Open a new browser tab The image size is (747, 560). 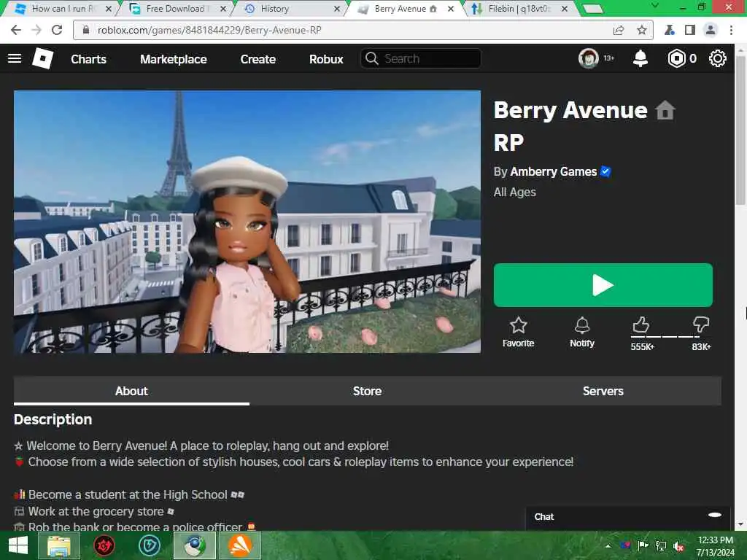[592, 9]
